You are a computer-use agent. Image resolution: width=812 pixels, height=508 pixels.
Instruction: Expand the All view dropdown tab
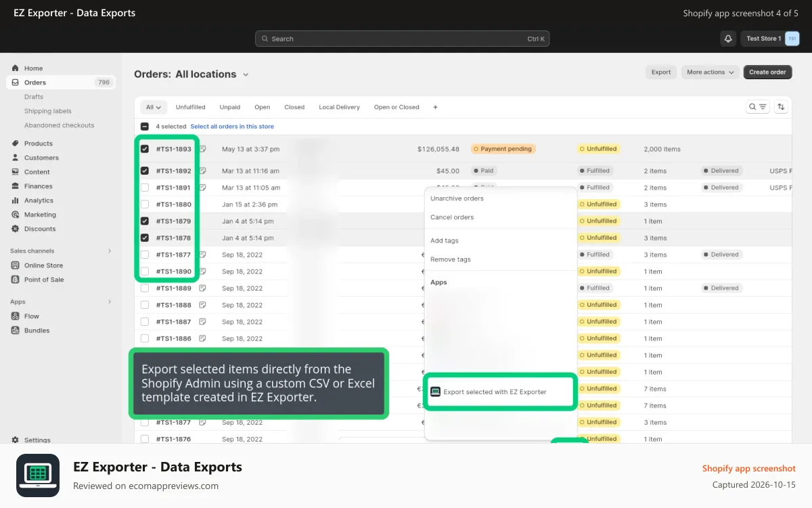154,107
